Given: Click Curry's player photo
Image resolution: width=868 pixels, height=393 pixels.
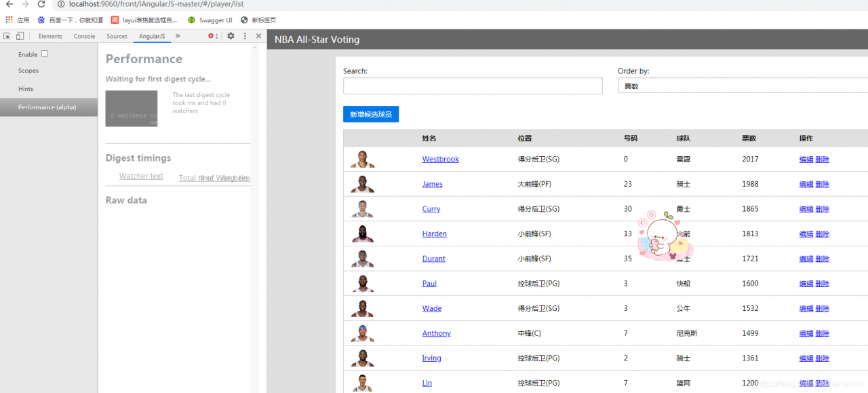Looking at the screenshot, I should click(363, 209).
